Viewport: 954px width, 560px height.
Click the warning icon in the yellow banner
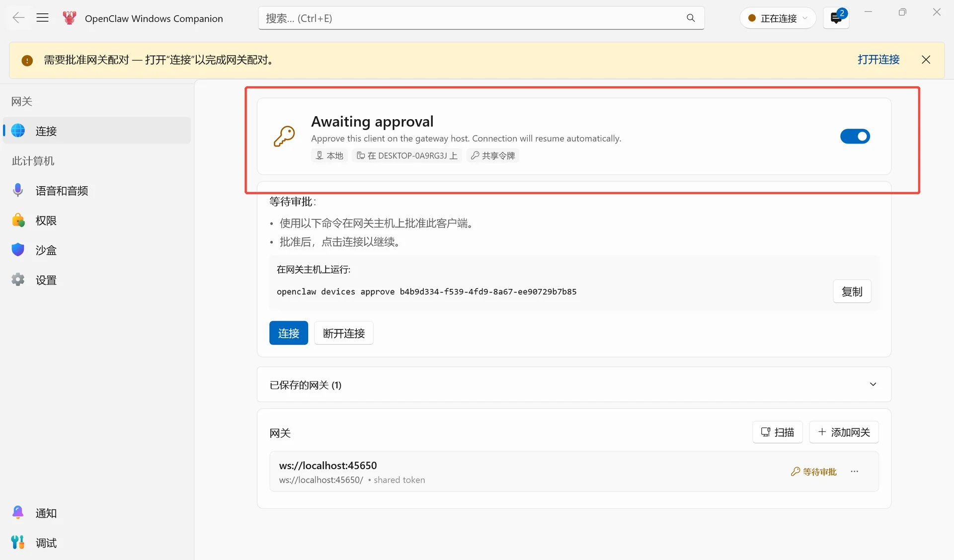[27, 60]
